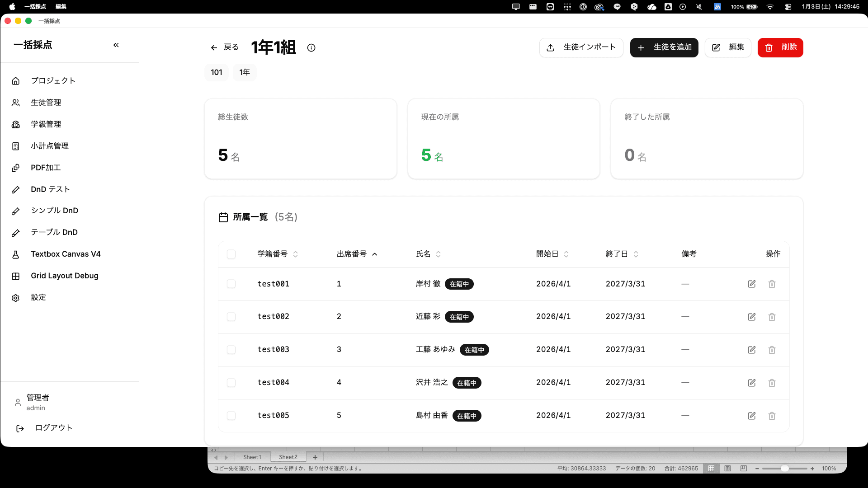
Task: Open 学級管理 in the sidebar
Action: tap(46, 124)
